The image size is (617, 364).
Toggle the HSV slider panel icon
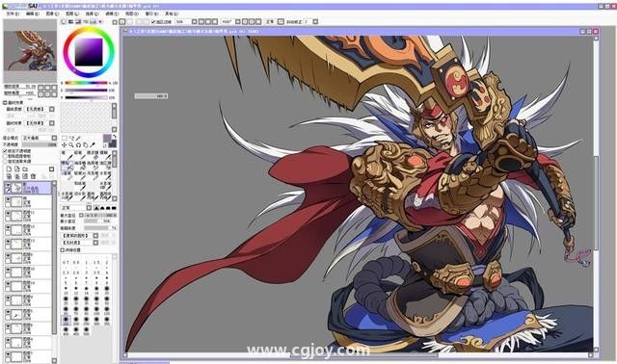[x=78, y=21]
